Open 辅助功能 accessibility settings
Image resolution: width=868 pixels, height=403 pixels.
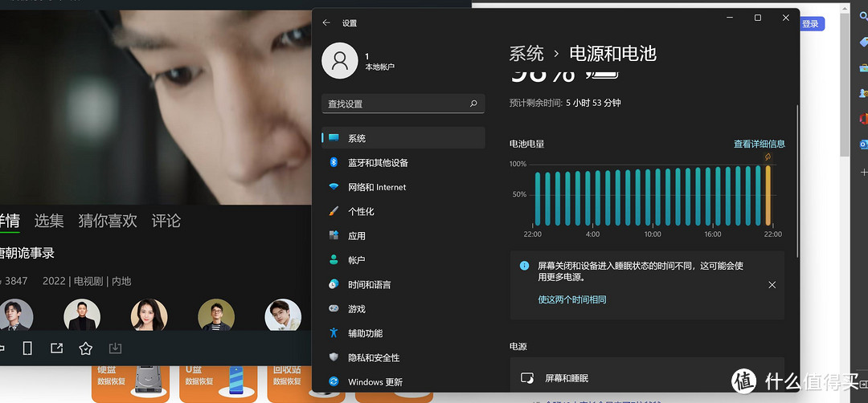coord(403,333)
